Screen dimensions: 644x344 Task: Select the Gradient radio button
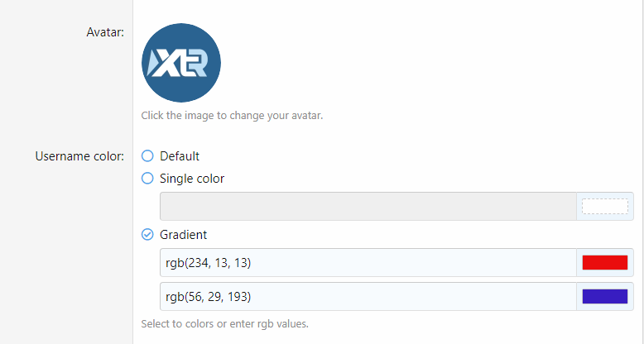pyautogui.click(x=147, y=235)
